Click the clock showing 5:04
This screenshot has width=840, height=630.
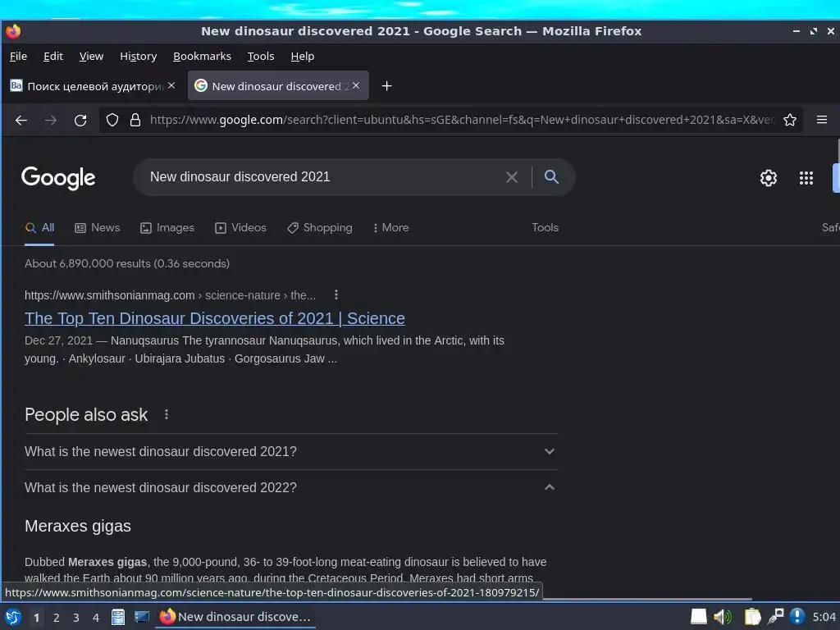point(824,617)
